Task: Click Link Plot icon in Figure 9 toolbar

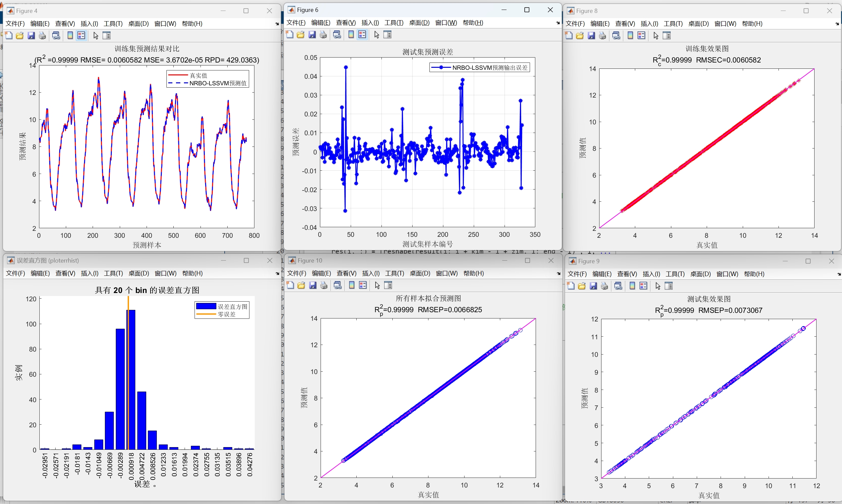Action: (x=618, y=286)
